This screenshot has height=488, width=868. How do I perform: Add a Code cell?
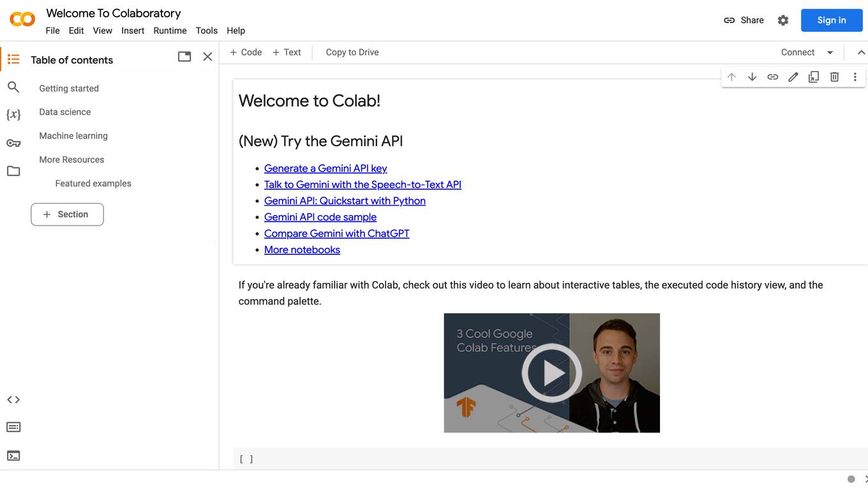(246, 52)
